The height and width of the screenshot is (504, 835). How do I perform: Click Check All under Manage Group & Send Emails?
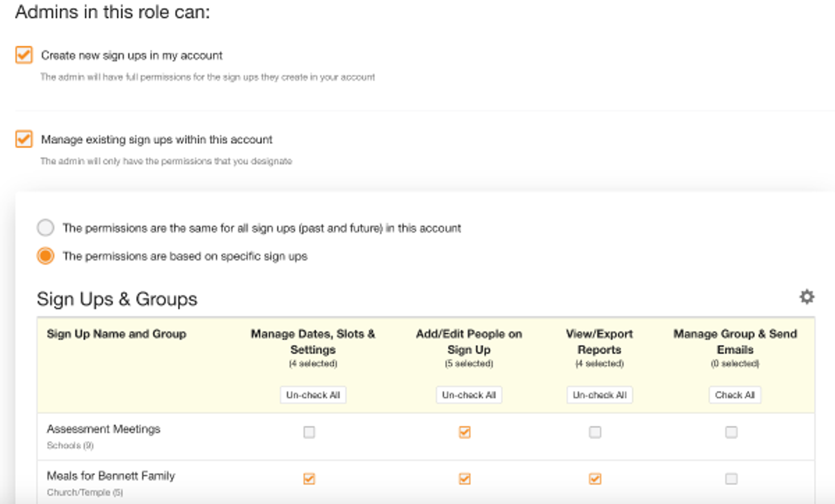pos(735,395)
